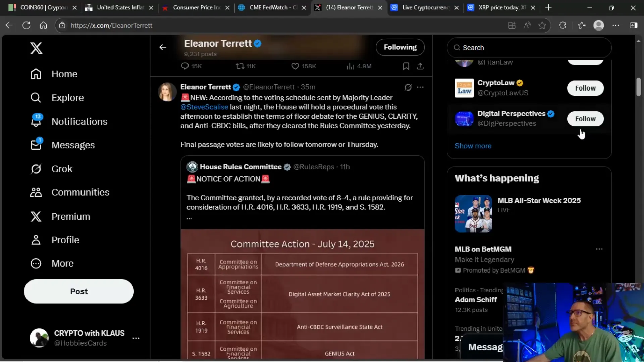
Task: Click the split screen icon in address bar
Action: pyautogui.click(x=512, y=25)
